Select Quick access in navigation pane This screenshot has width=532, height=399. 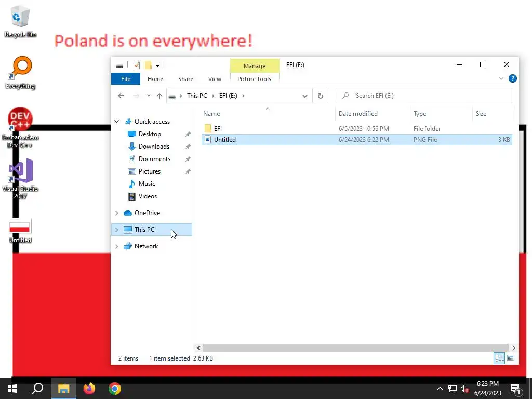(152, 122)
